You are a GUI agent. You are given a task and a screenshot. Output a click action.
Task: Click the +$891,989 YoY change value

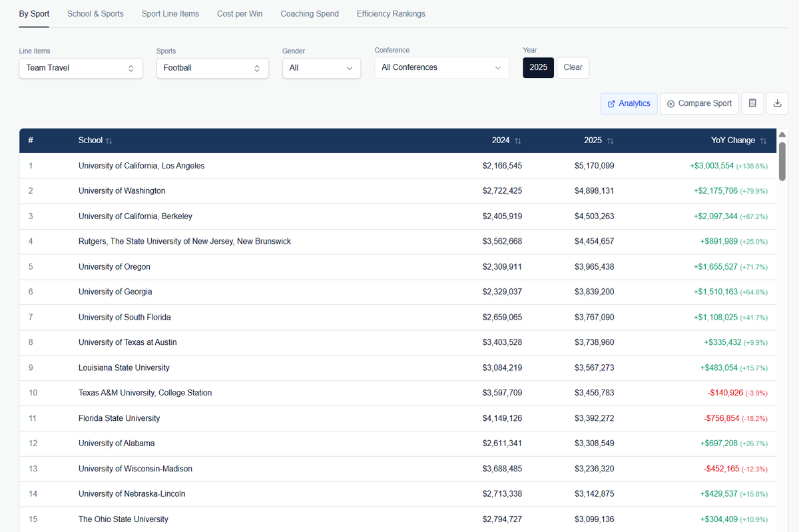coord(719,242)
